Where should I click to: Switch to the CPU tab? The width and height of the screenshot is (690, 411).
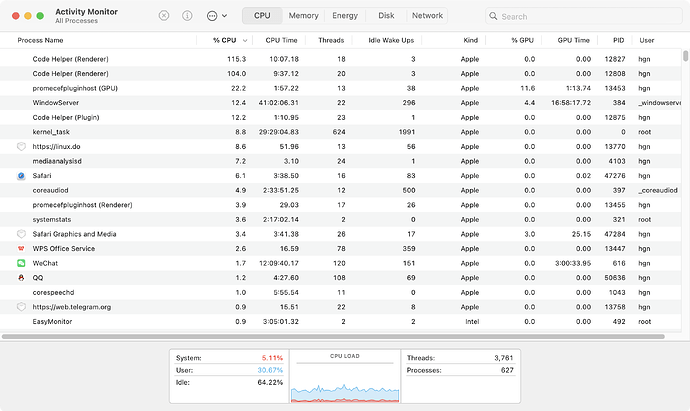click(262, 15)
